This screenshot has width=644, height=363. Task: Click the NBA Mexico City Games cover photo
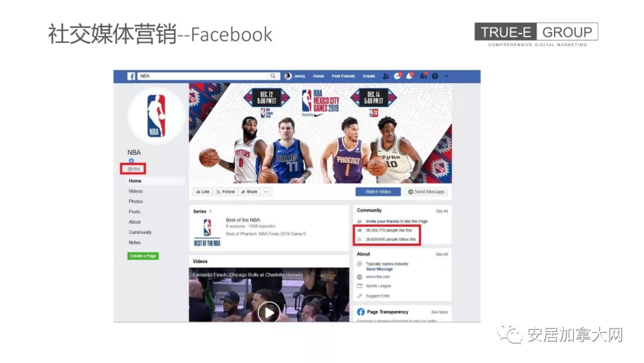320,133
